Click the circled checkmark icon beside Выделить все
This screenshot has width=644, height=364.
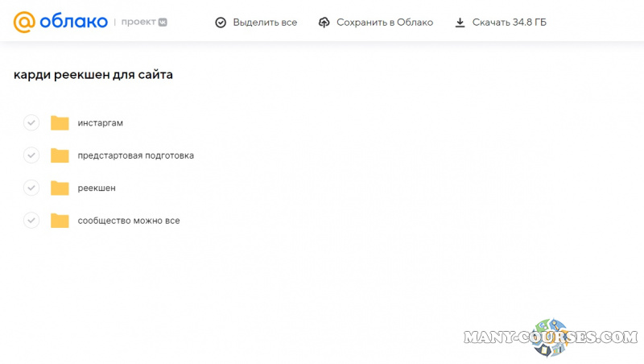221,23
